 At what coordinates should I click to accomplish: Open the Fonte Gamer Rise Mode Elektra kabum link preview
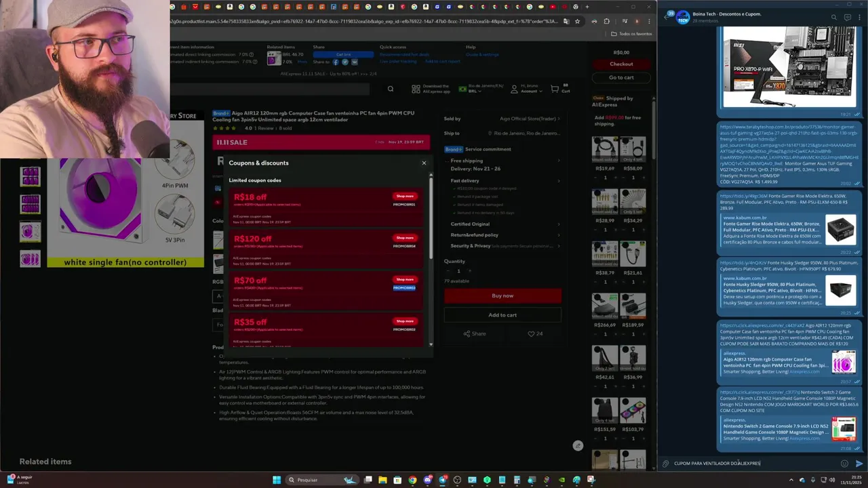[x=789, y=230]
